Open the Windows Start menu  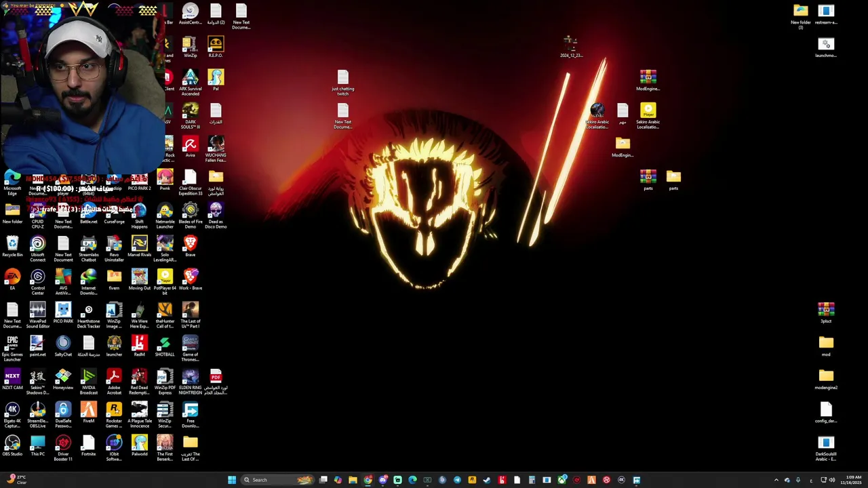click(x=232, y=480)
